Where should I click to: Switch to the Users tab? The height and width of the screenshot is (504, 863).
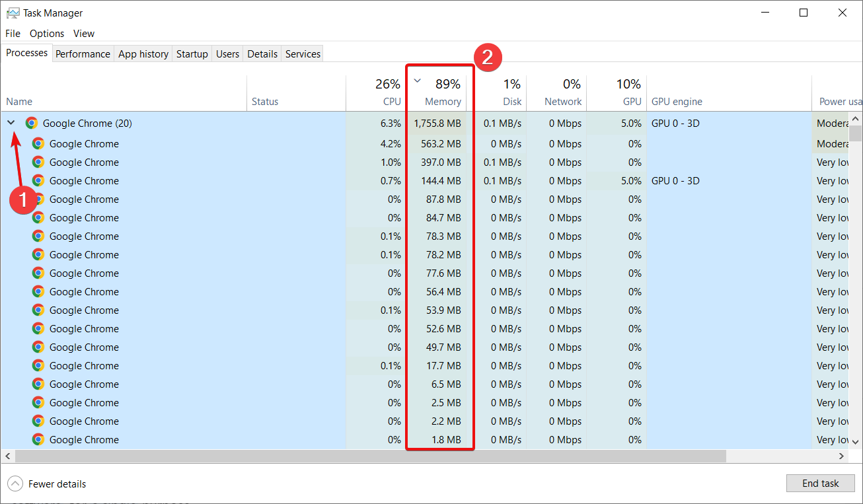(227, 54)
